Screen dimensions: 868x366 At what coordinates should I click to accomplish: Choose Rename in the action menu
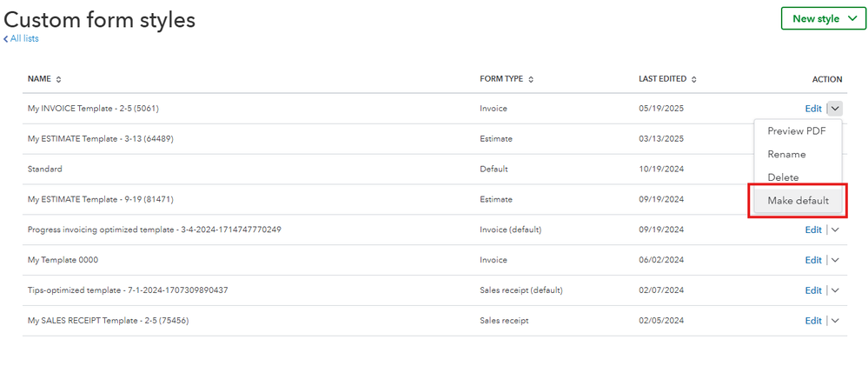[786, 154]
